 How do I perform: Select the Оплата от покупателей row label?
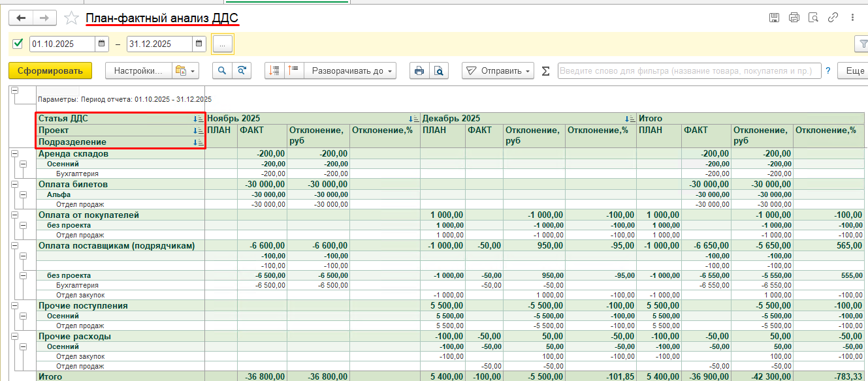tap(89, 215)
